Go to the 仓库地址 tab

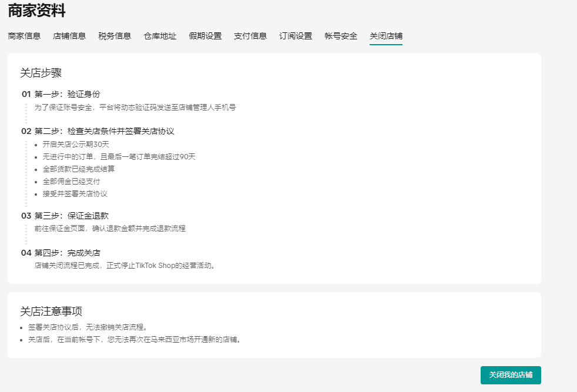(160, 36)
